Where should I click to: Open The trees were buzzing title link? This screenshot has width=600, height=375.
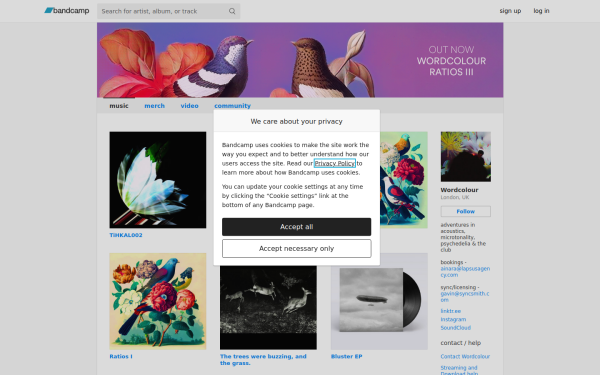pos(263,360)
